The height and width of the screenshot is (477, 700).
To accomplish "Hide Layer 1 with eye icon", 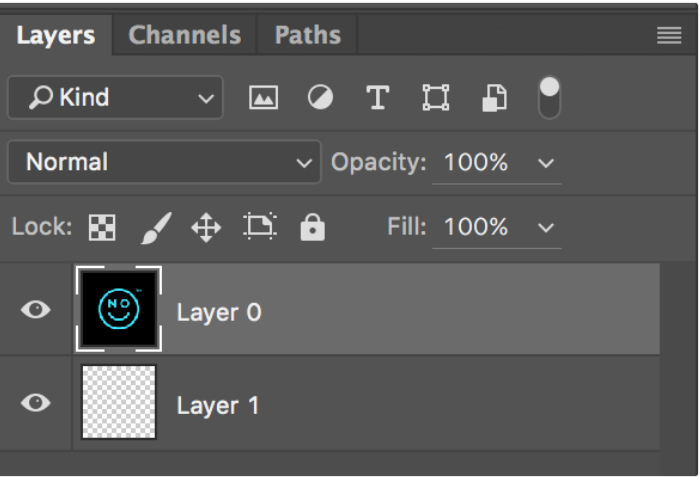I will tap(36, 403).
